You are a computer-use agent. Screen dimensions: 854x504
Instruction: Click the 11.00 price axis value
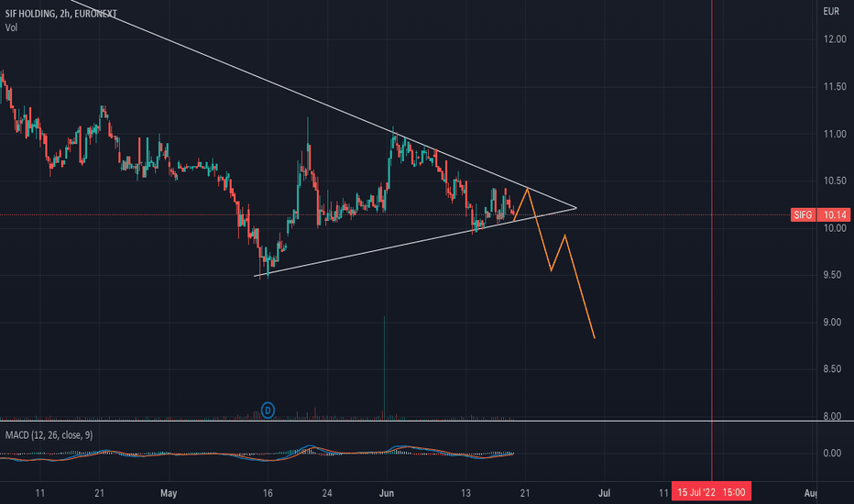pos(835,134)
